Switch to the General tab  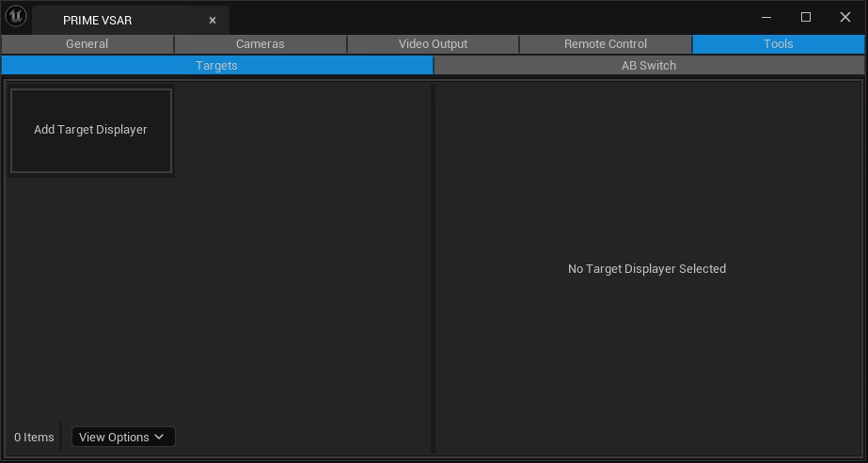tap(87, 44)
